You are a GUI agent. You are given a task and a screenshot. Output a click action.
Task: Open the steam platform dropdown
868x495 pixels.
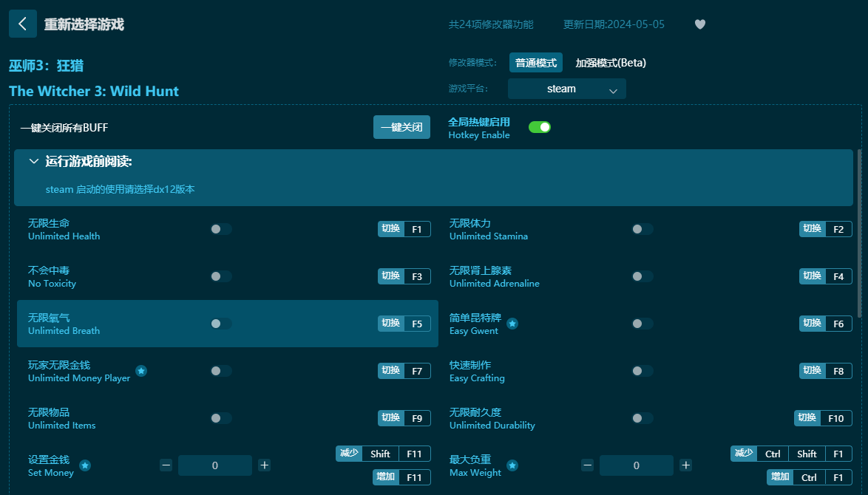567,89
